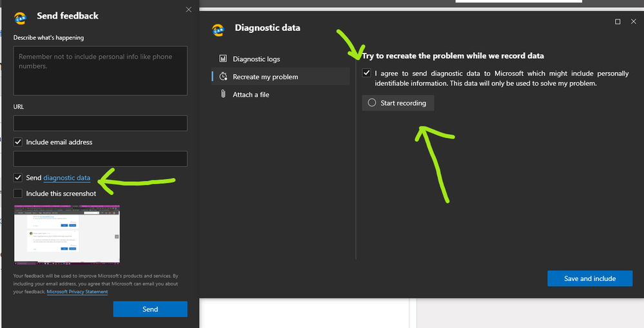Viewport: 644px width, 328px height.
Task: Toggle the Send diagnostic data checkbox
Action: pyautogui.click(x=17, y=177)
